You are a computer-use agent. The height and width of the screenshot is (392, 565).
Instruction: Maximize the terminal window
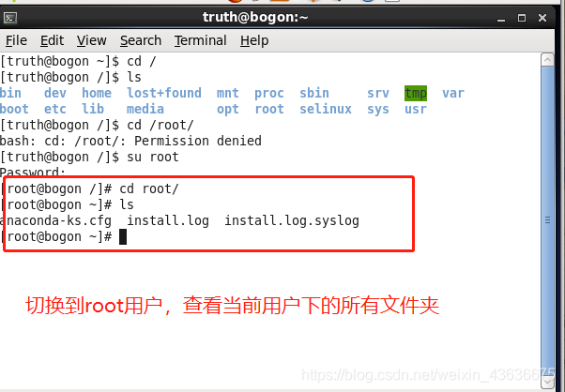pos(522,18)
